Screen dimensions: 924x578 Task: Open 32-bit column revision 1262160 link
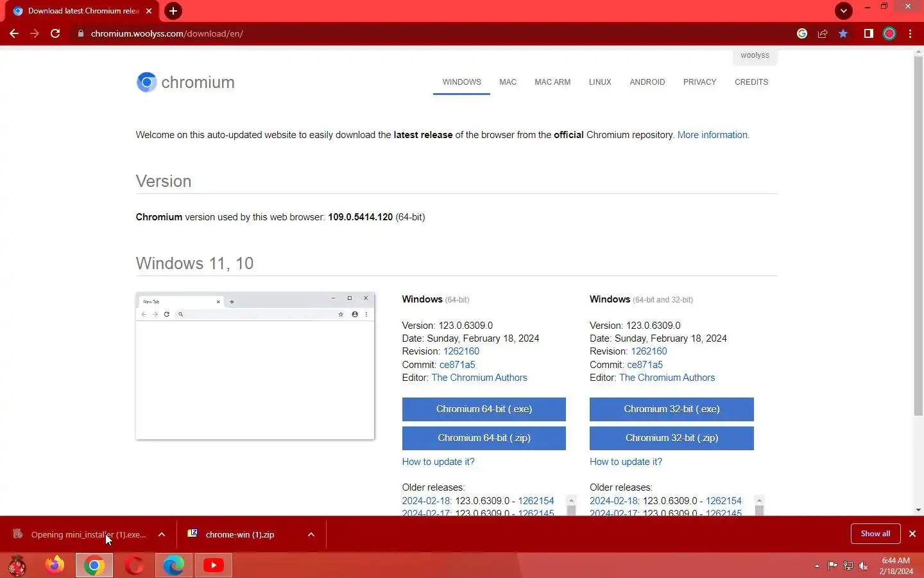[x=649, y=351]
